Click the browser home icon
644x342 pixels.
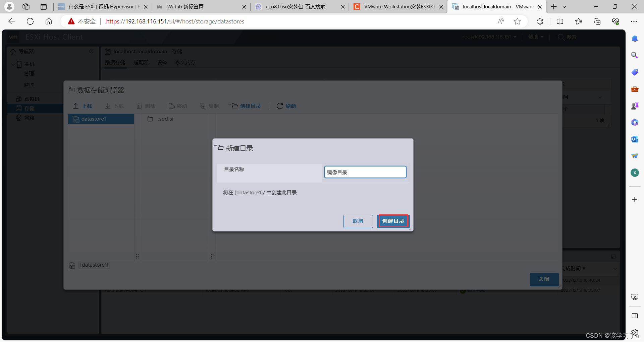point(49,21)
